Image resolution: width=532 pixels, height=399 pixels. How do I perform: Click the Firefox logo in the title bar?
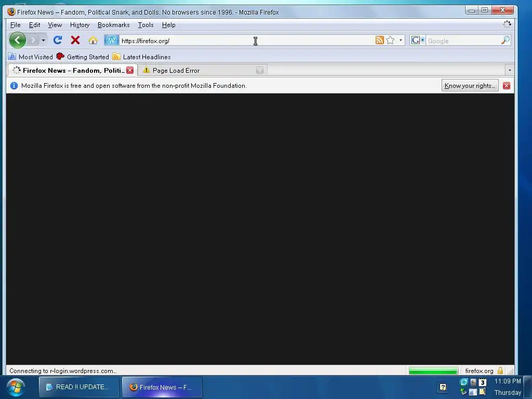click(x=11, y=12)
